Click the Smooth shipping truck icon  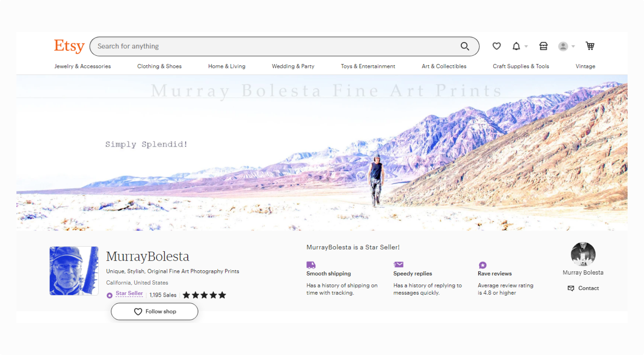point(311,265)
